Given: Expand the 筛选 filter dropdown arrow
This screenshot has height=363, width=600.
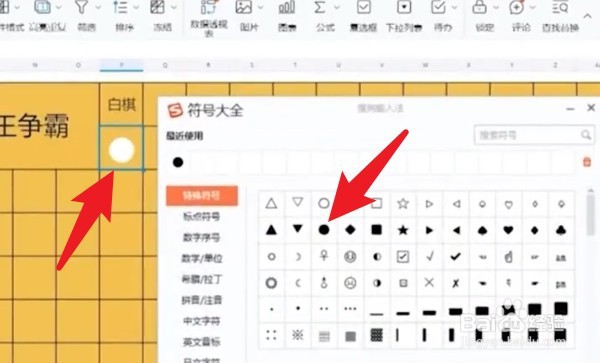Looking at the screenshot, I should (x=98, y=7).
